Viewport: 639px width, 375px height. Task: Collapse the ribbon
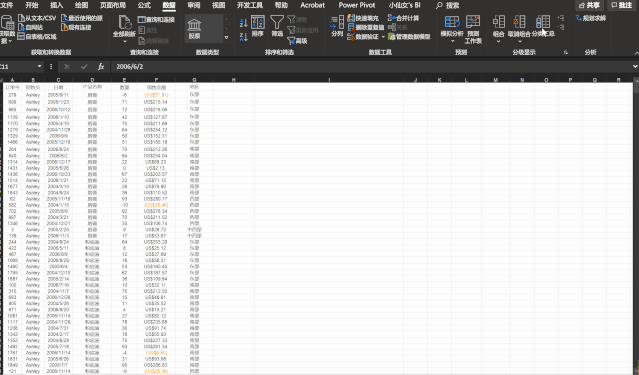pyautogui.click(x=636, y=53)
